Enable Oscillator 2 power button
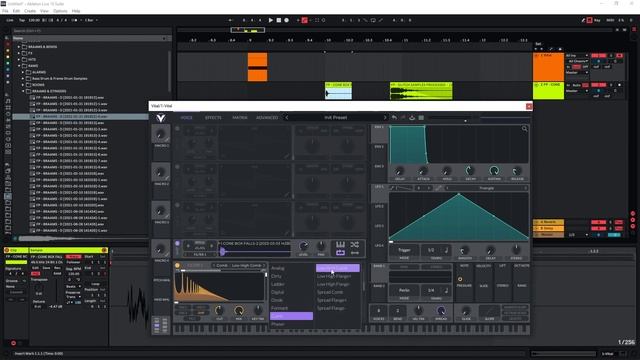This screenshot has width=640, height=360. coord(177,167)
